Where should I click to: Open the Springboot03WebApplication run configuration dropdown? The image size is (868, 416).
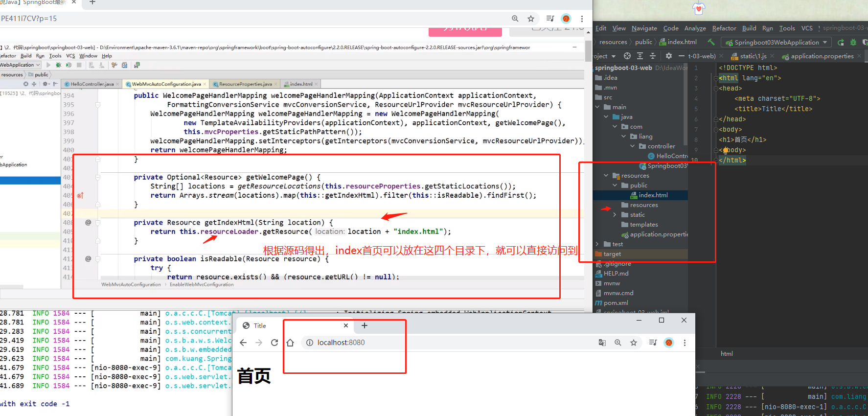point(777,43)
